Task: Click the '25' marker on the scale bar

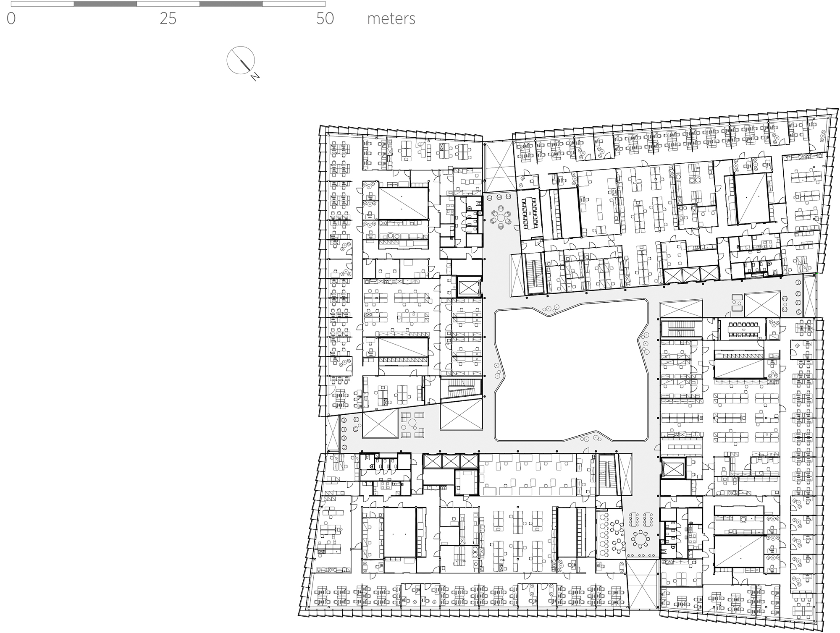Action: point(167,19)
